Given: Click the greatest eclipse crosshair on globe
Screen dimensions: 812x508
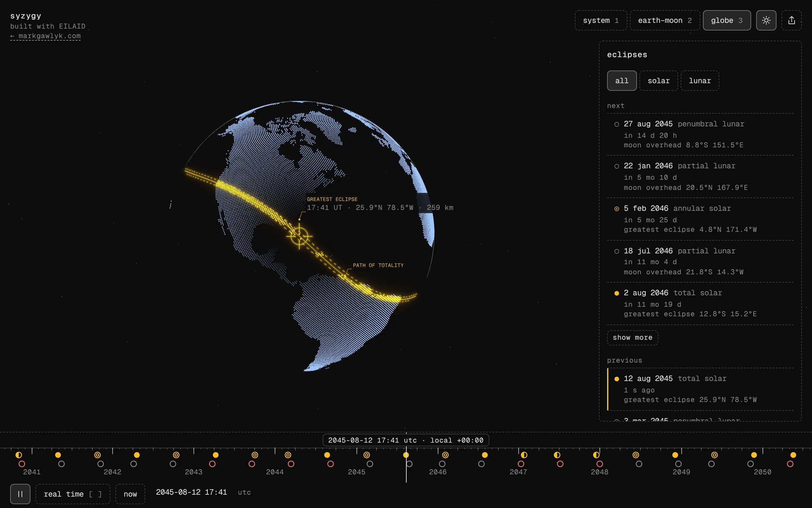Looking at the screenshot, I should tap(299, 236).
